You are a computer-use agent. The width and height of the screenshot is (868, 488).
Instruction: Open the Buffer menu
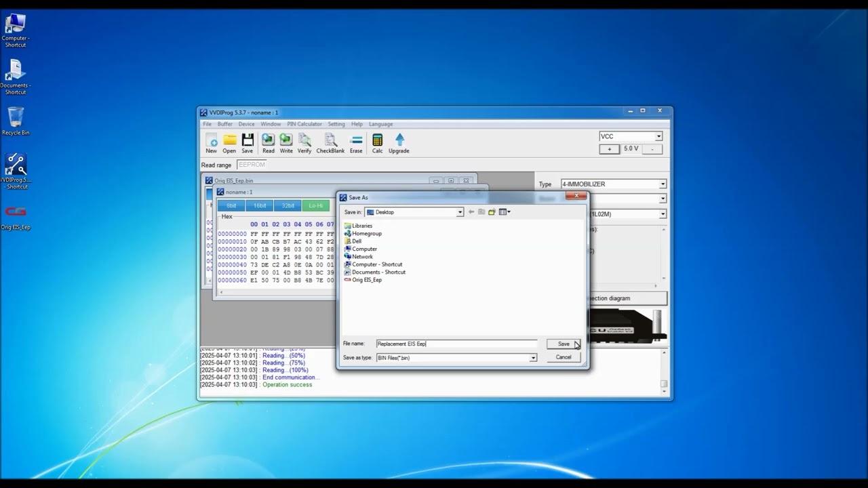[224, 124]
